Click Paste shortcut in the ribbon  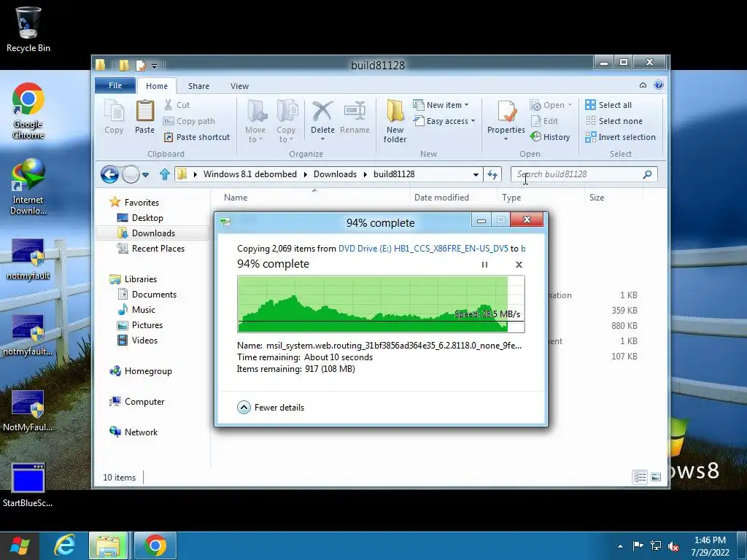click(x=197, y=137)
